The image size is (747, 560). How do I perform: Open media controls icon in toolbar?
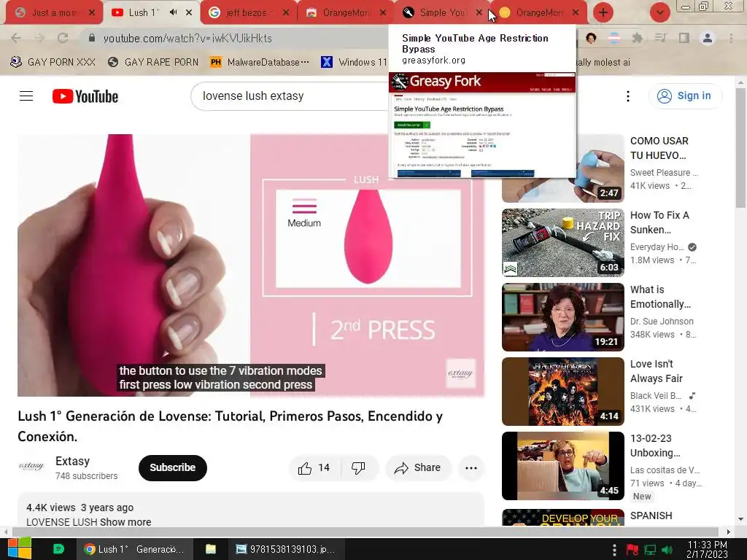click(x=660, y=38)
